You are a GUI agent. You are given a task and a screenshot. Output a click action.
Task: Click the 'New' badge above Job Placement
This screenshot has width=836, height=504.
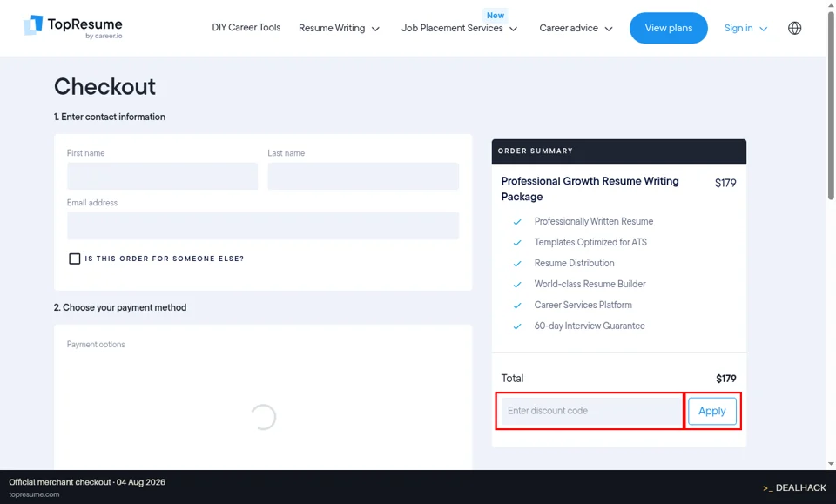(x=496, y=16)
